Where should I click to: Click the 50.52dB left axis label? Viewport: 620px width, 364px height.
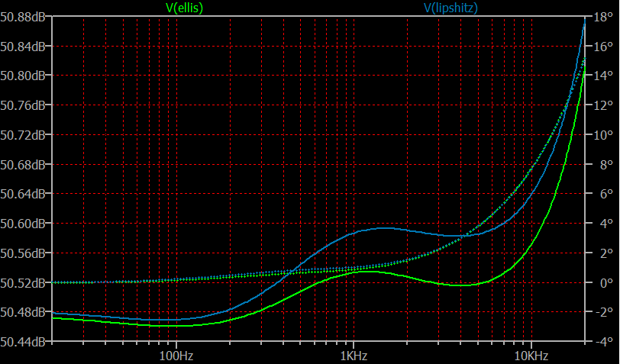pyautogui.click(x=22, y=283)
